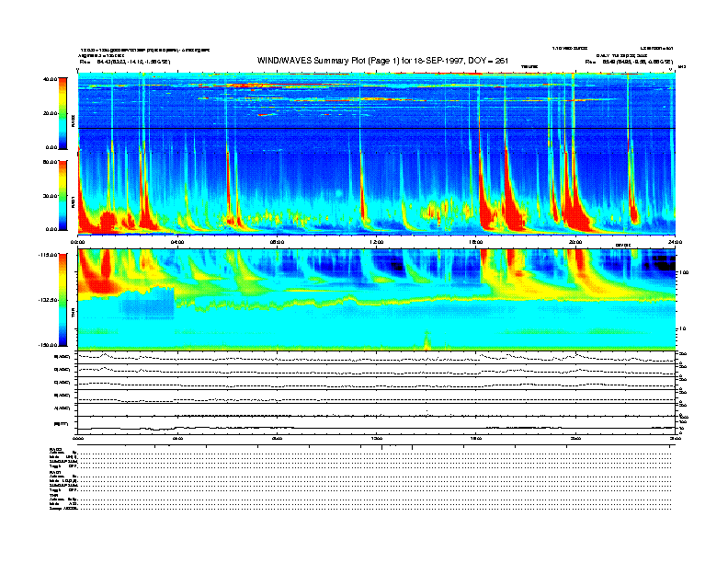Click the rotated TNR axis label

pos(73,315)
